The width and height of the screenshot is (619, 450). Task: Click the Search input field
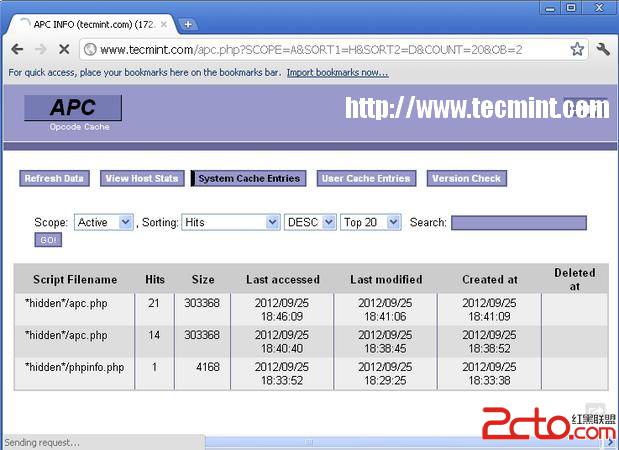click(x=519, y=223)
